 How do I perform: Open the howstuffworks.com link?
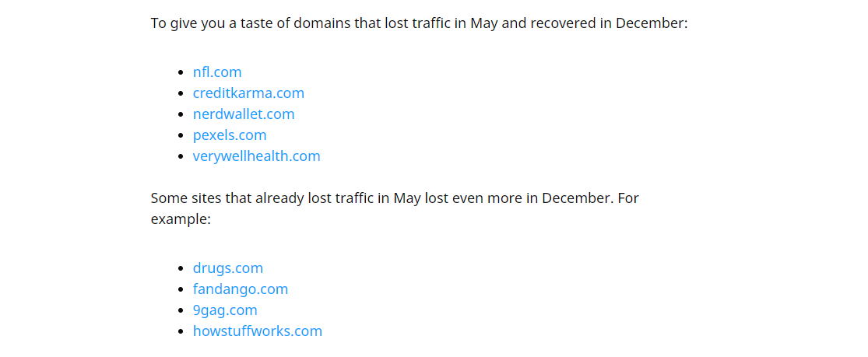pyautogui.click(x=257, y=331)
